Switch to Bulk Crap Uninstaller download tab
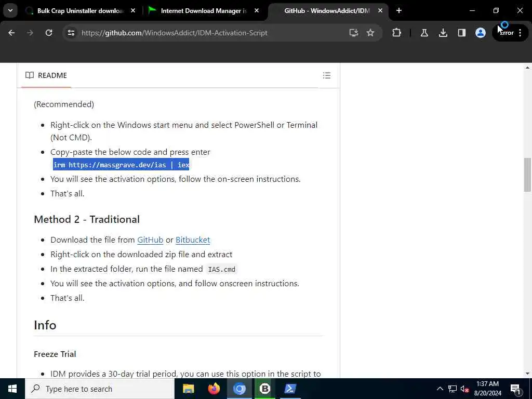 point(79,11)
